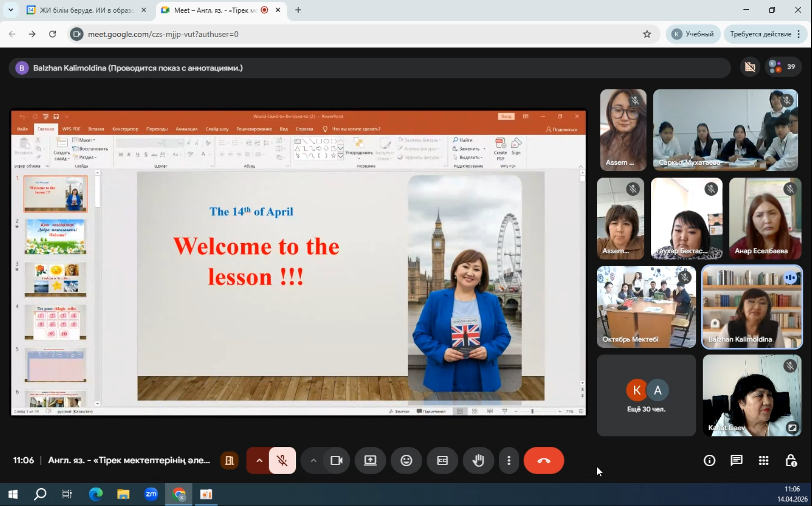Expand video settings arrow beside camera
812x506 pixels.
pyautogui.click(x=313, y=460)
